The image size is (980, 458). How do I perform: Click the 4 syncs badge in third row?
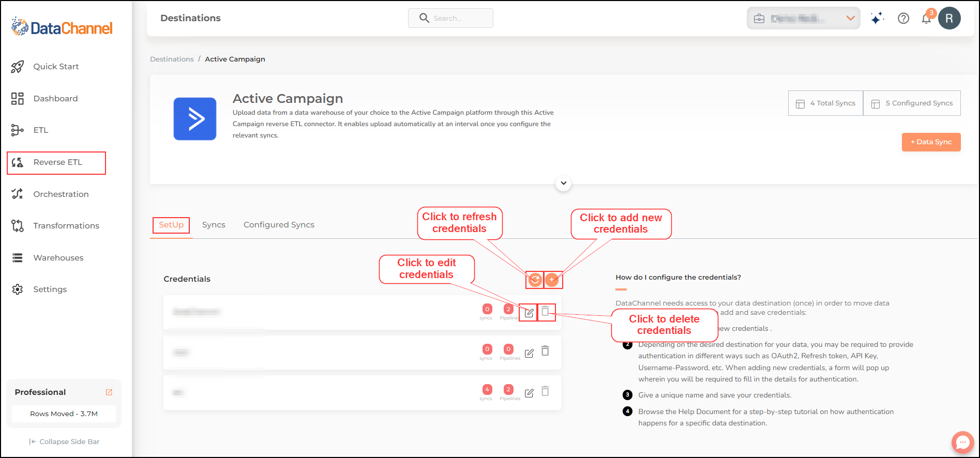click(487, 389)
